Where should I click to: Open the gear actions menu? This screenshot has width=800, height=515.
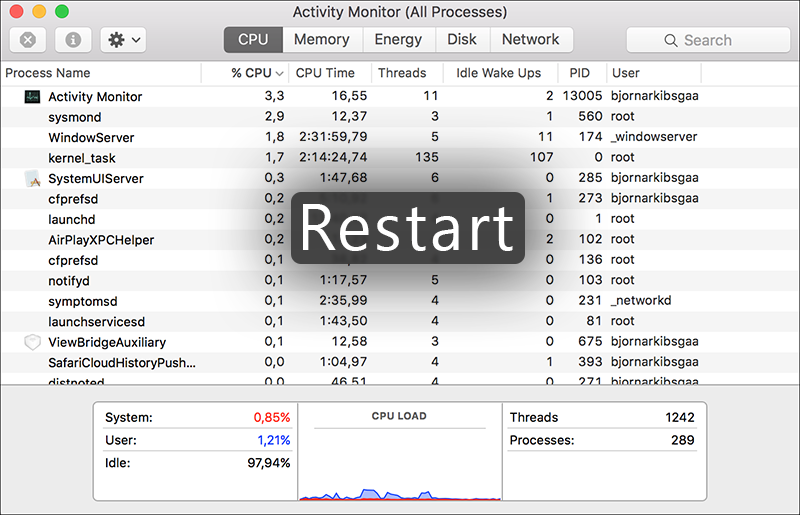coord(123,40)
